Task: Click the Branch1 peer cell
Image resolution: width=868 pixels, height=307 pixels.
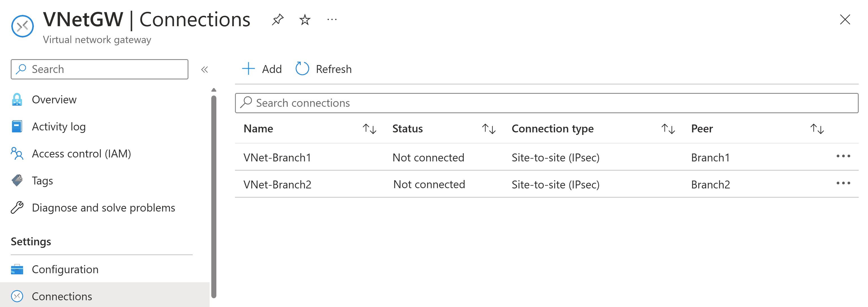Action: (710, 157)
